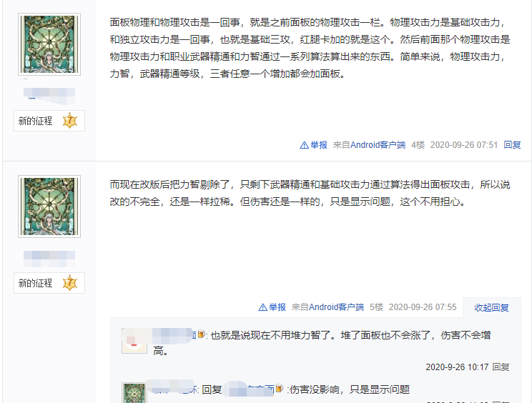Image resolution: width=532 pixels, height=403 pixels.
Task: Click 举报 on the 07:51 post
Action: pyautogui.click(x=319, y=145)
